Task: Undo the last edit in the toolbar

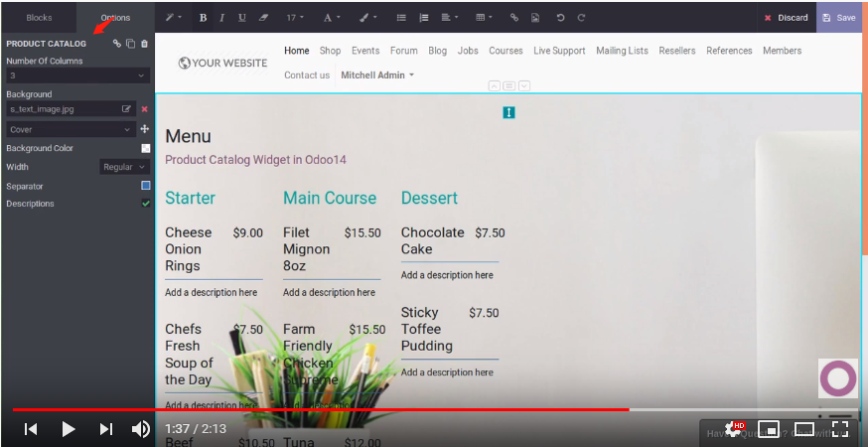Action: pyautogui.click(x=561, y=18)
